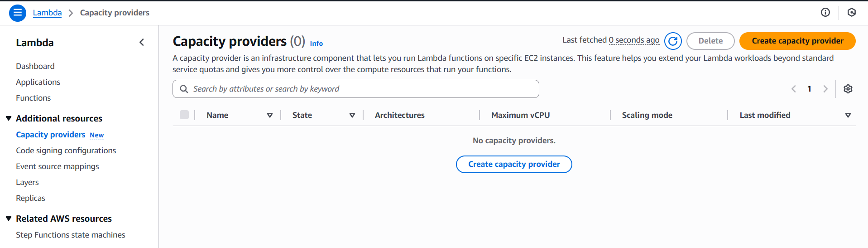This screenshot has height=248, width=868.
Task: Open table preferences gear icon
Action: click(x=848, y=89)
